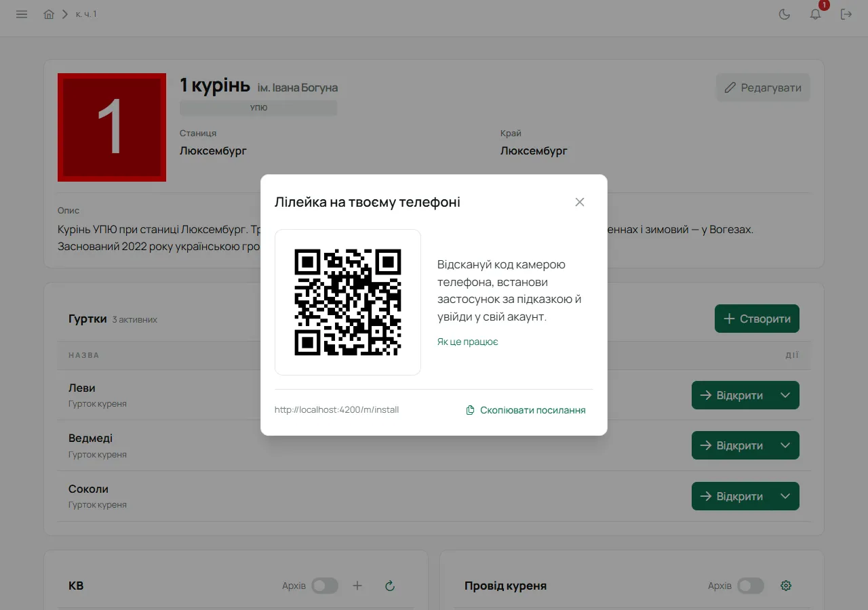
Task: Click the НАЗВА column header
Action: tap(84, 355)
